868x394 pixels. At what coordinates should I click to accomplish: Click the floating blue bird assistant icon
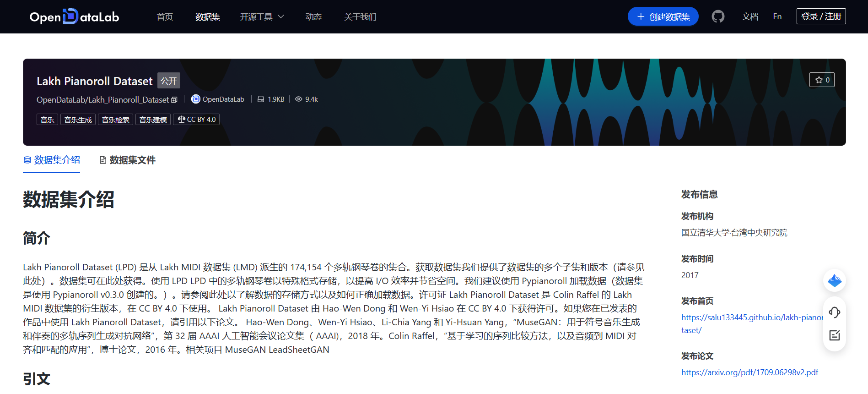[835, 280]
